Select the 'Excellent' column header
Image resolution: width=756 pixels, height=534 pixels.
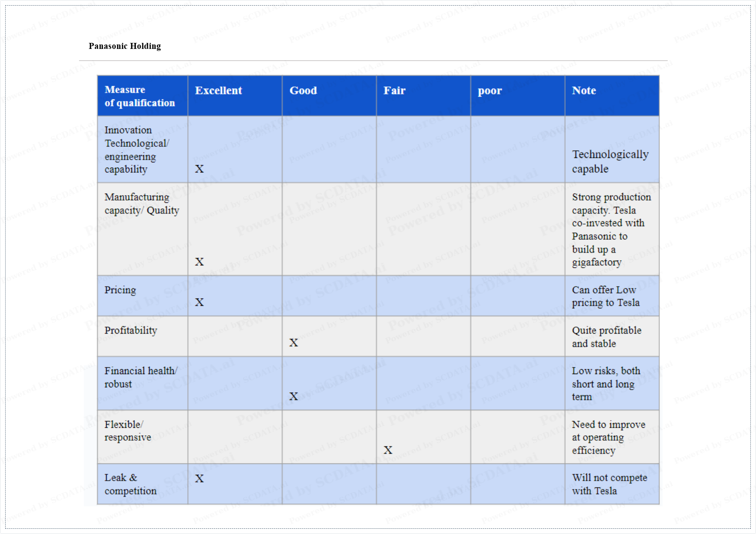235,96
